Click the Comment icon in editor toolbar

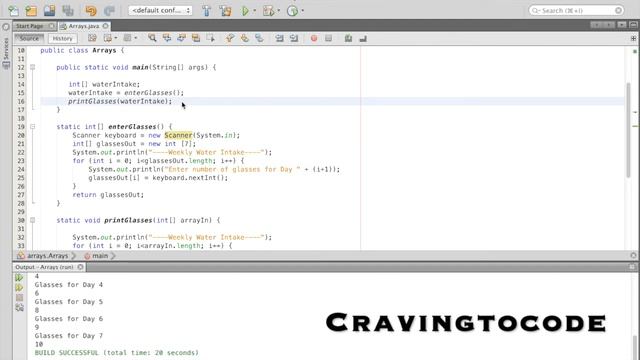[x=348, y=38]
